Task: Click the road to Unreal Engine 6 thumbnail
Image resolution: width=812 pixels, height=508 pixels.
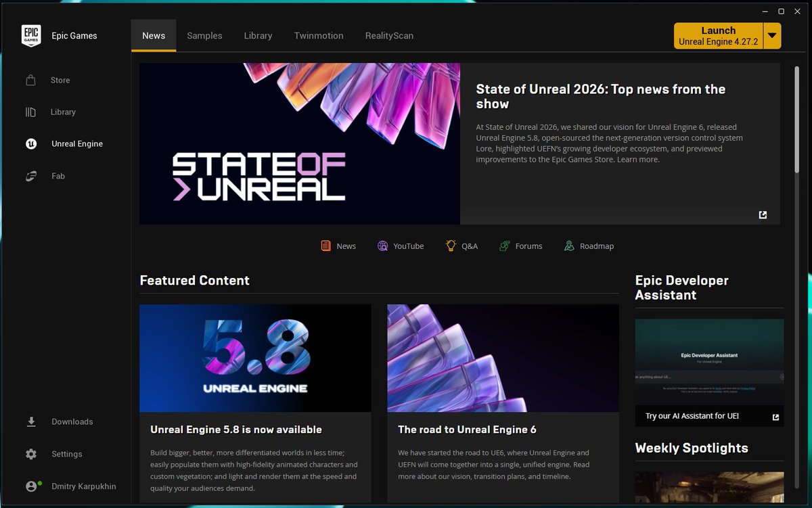Action: pyautogui.click(x=503, y=359)
